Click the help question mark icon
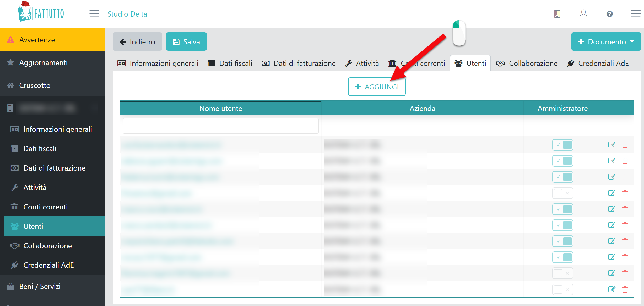The image size is (644, 306). 609,14
